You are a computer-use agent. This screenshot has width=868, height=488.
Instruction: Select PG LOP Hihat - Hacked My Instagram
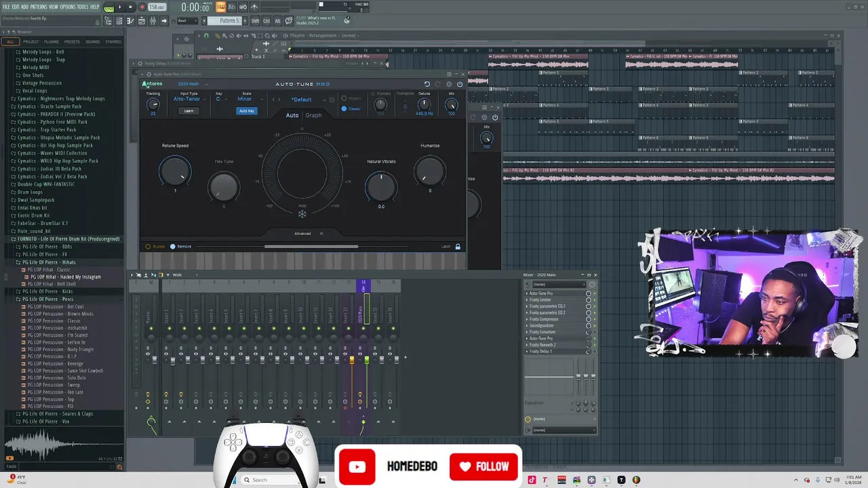[x=65, y=277]
